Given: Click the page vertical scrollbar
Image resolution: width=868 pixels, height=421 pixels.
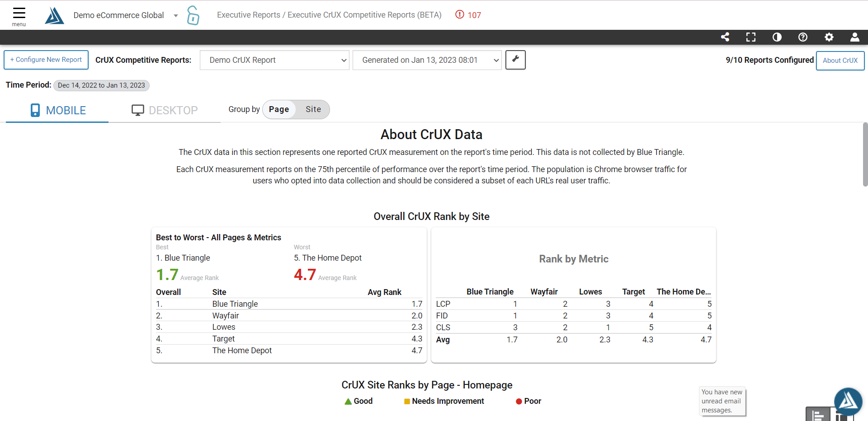Looking at the screenshot, I should tap(865, 154).
